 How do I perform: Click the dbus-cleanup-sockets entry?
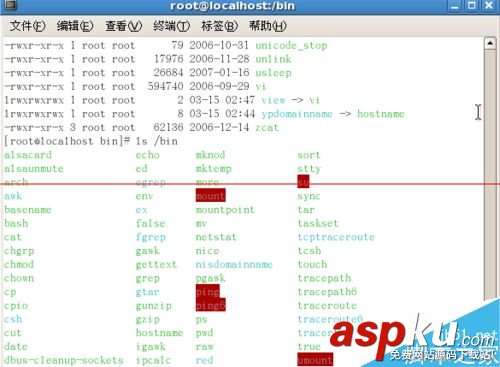coord(64,360)
